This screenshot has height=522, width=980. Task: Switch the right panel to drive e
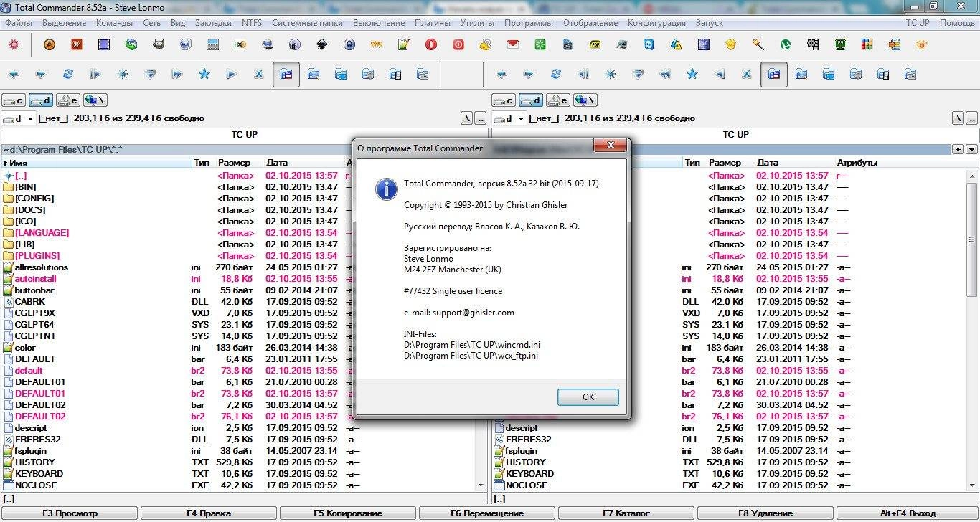click(557, 100)
